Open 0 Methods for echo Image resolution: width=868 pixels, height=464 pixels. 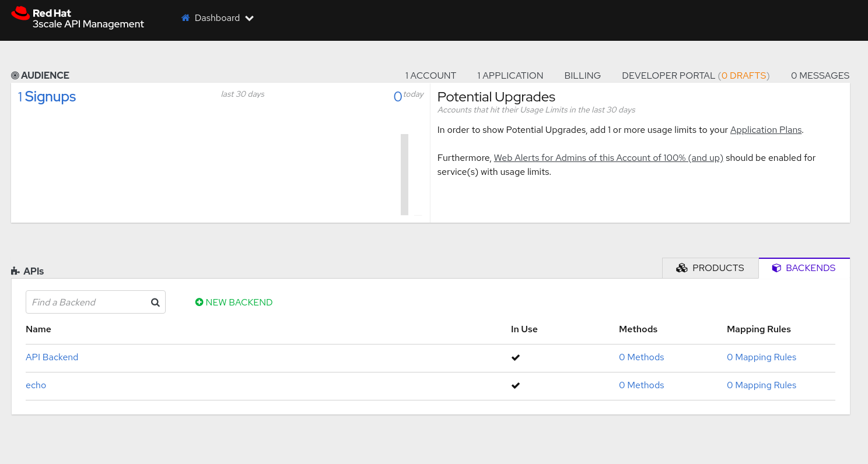[x=641, y=385]
